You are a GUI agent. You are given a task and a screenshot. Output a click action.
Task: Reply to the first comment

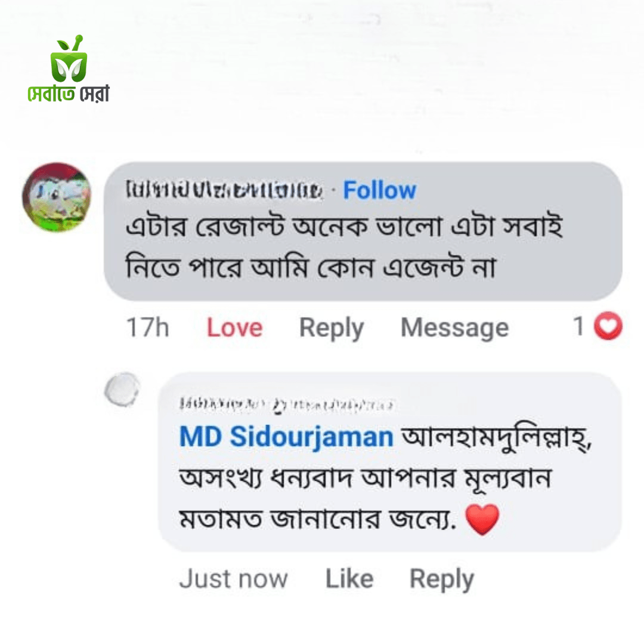[332, 327]
